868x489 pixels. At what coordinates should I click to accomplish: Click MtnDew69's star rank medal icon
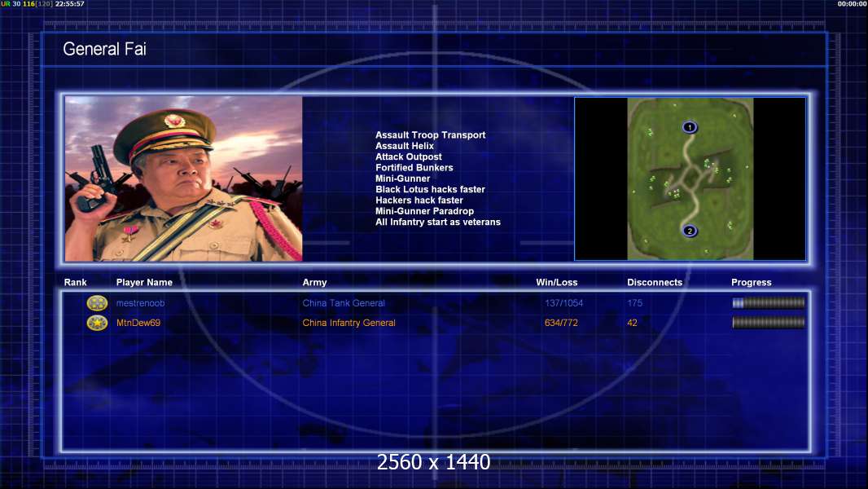[97, 322]
